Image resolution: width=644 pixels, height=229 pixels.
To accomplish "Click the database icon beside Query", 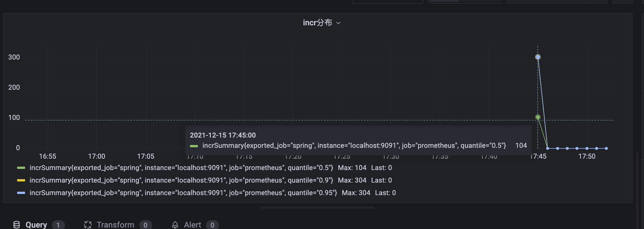I will point(17,225).
